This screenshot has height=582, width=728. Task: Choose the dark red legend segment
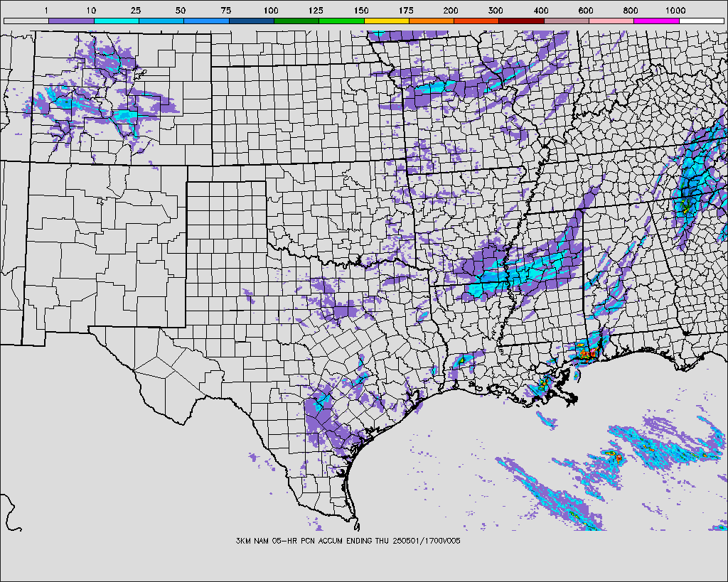coord(521,21)
